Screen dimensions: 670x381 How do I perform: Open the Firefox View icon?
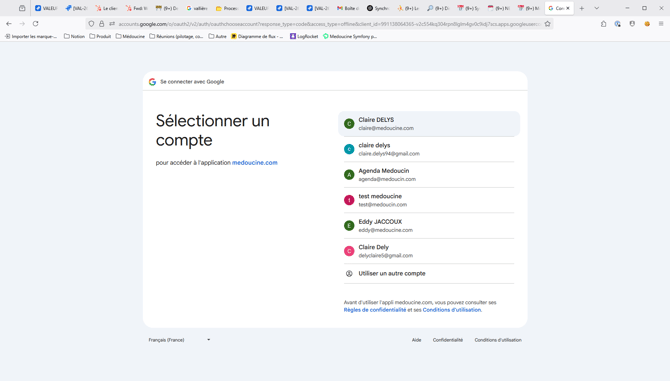point(22,8)
